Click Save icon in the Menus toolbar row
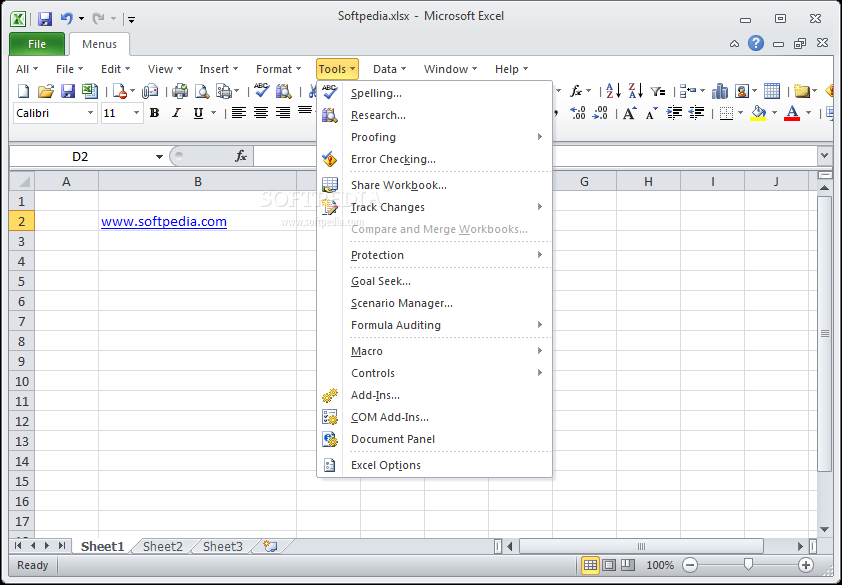Screen dimensions: 842x585 [68, 91]
